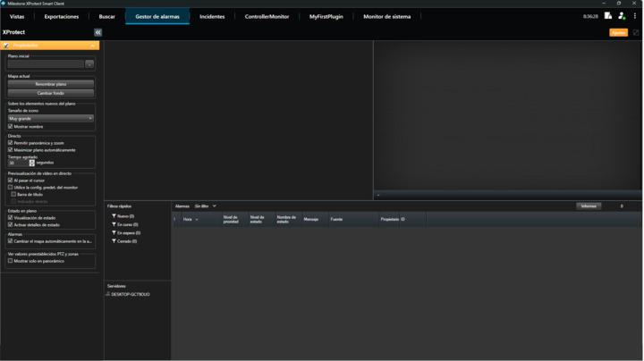Open the three-dot settings menu
The width and height of the screenshot is (644, 361).
pos(635,16)
